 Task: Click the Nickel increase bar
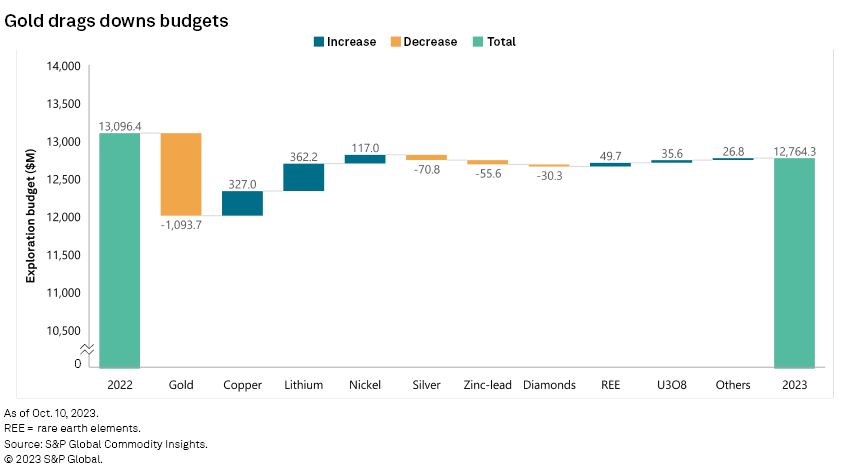click(365, 159)
